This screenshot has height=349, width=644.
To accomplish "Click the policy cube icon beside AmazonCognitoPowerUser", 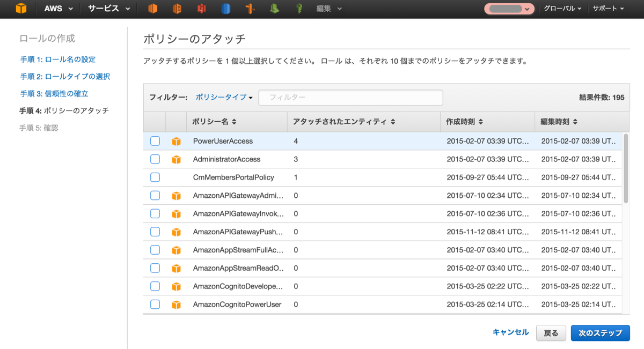I will (176, 305).
